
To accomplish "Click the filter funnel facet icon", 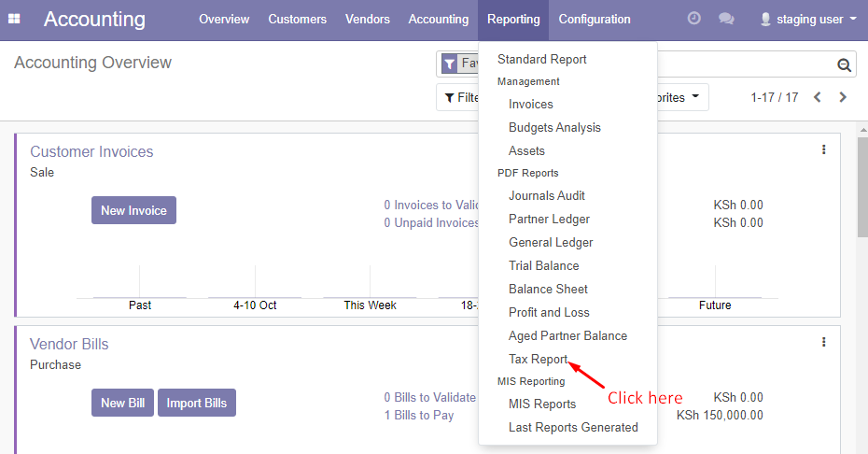I will point(450,64).
